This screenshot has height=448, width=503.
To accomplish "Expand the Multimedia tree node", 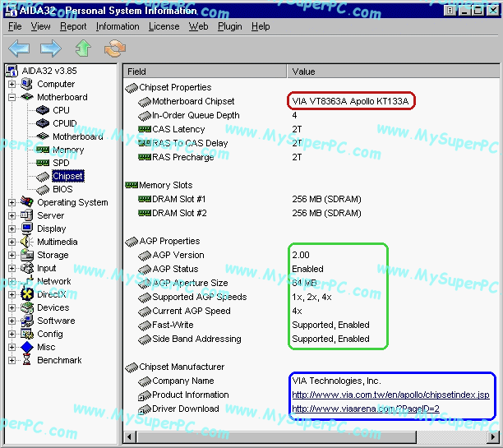I will [x=12, y=242].
